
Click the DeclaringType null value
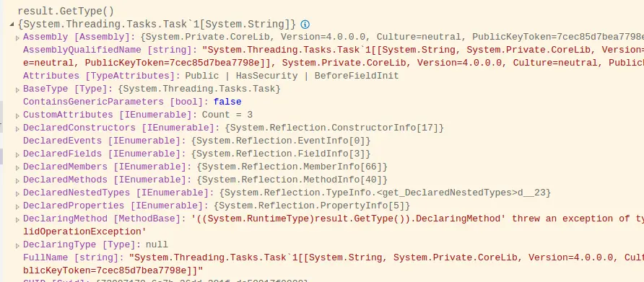(x=157, y=244)
